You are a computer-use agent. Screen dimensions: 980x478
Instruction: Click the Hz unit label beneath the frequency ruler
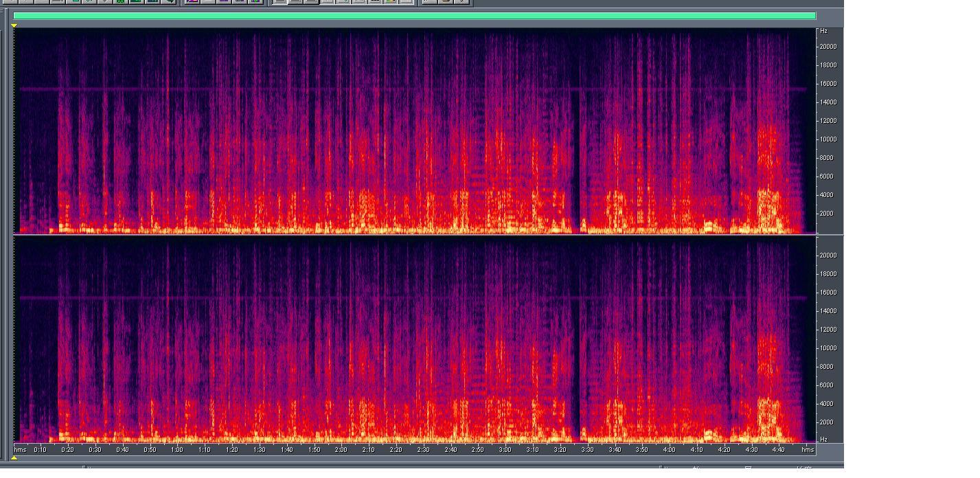tap(824, 440)
